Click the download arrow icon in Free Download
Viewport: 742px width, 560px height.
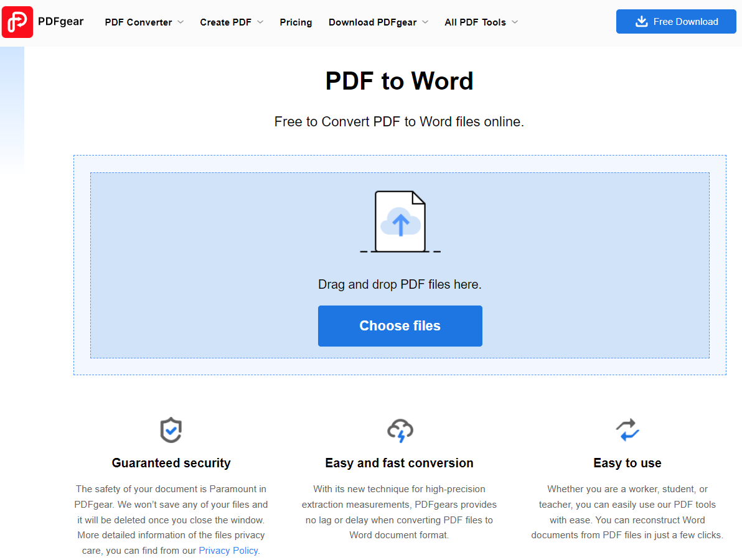coord(641,21)
